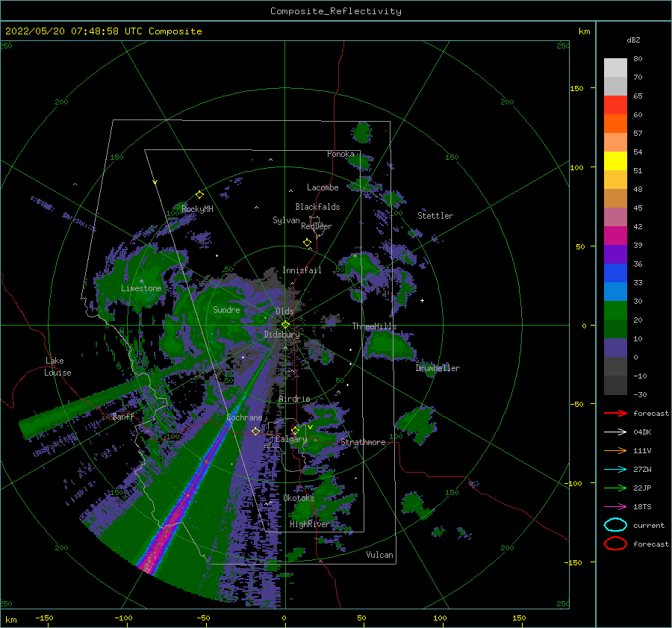Image resolution: width=672 pixels, height=628 pixels.
Task: Select the yellow diamond south of RedDeer
Action: point(308,243)
